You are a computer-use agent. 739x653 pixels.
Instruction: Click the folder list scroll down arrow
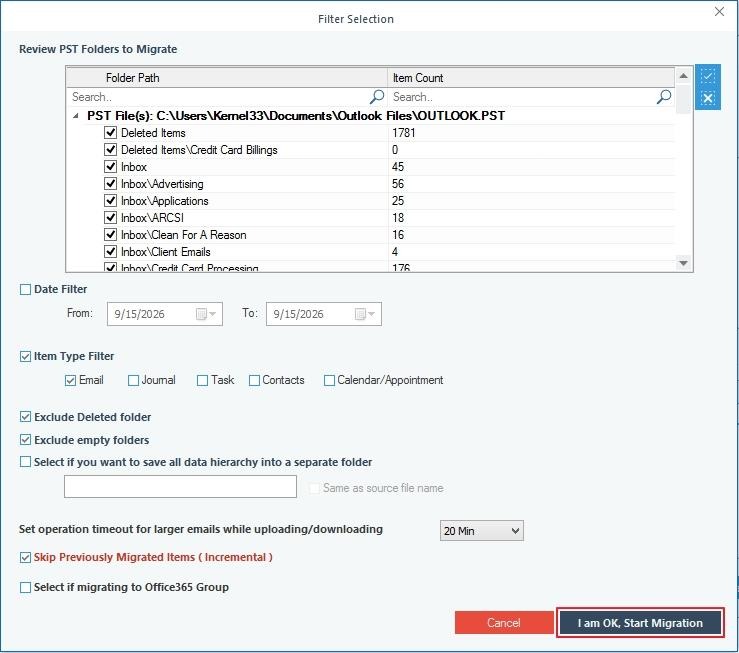click(x=683, y=263)
